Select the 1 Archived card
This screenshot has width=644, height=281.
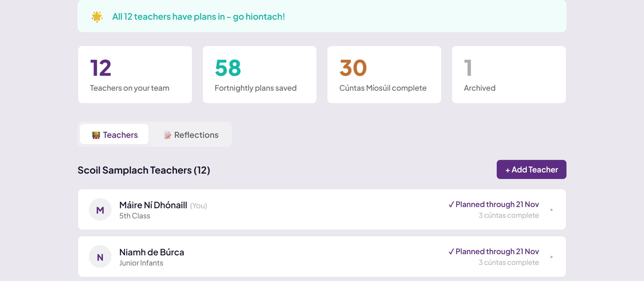point(509,75)
